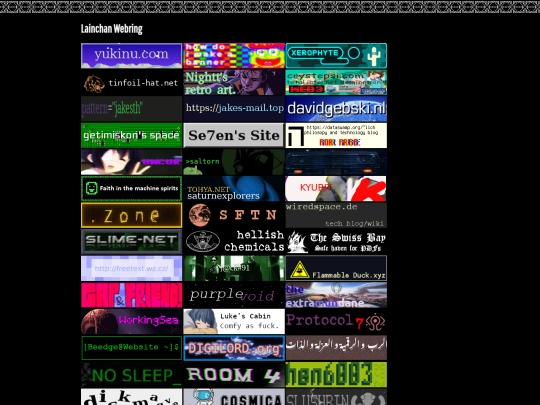Open The Swiss Bay PDFs banner
Image resolution: width=540 pixels, height=405 pixels.
coord(336,242)
